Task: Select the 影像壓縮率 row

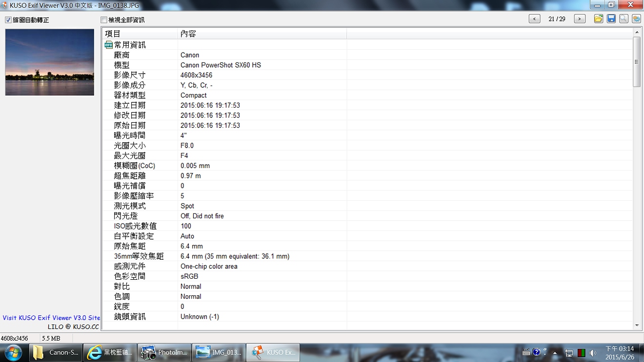Action: [x=367, y=196]
